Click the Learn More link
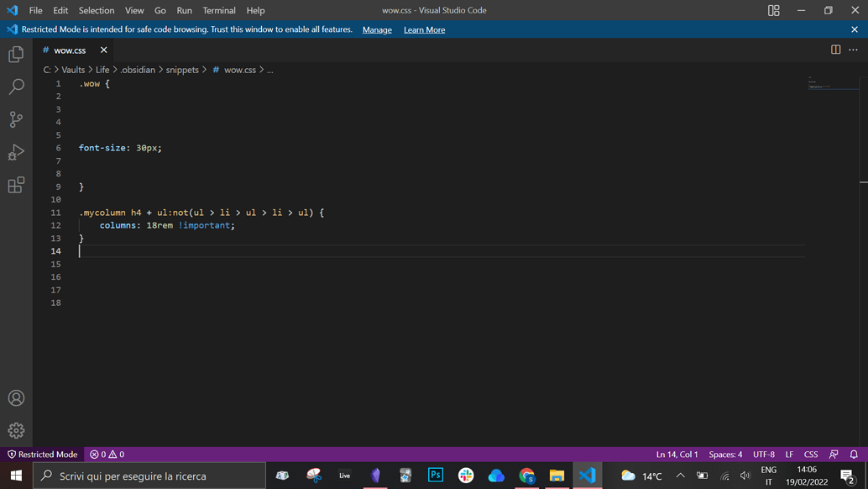 click(424, 29)
